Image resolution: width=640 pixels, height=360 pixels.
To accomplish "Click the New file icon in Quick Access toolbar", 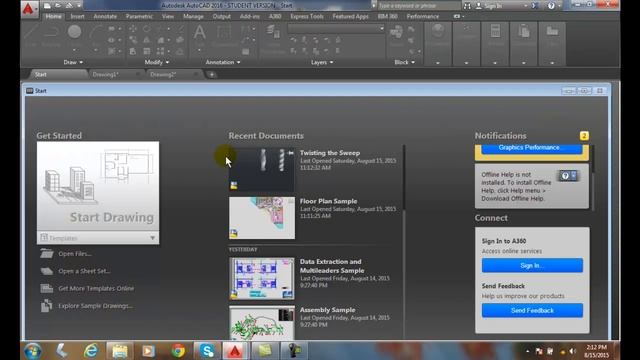I will (x=47, y=6).
